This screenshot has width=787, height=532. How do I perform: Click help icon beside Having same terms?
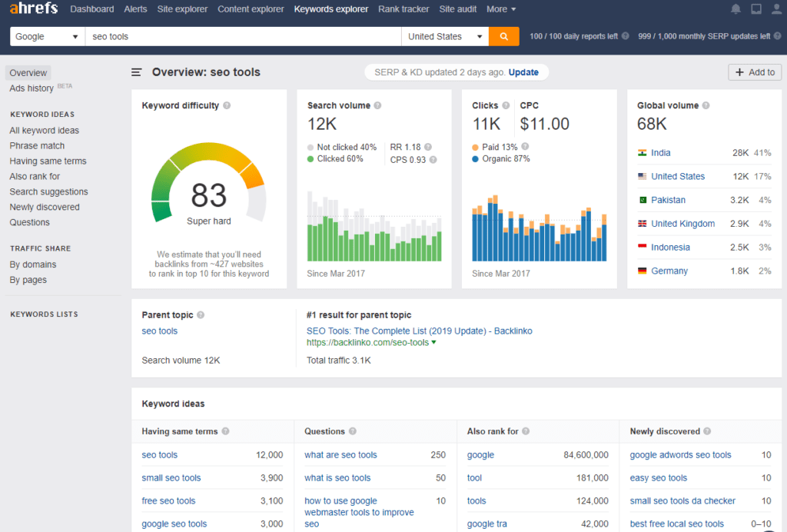[225, 431]
